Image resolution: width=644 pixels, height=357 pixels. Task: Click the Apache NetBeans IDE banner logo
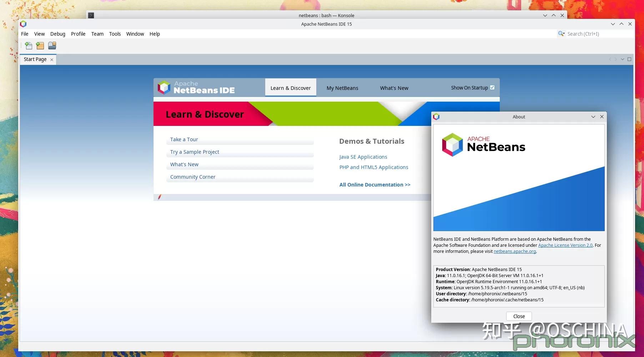click(164, 87)
